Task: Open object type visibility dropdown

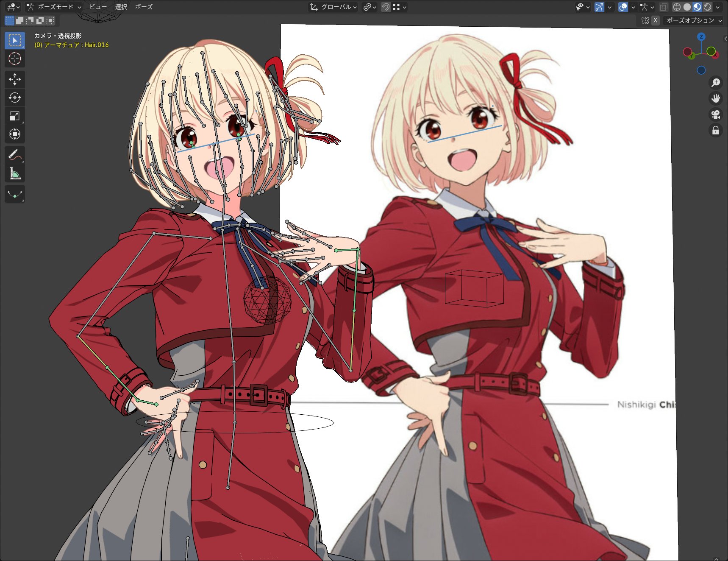Action: 583,7
